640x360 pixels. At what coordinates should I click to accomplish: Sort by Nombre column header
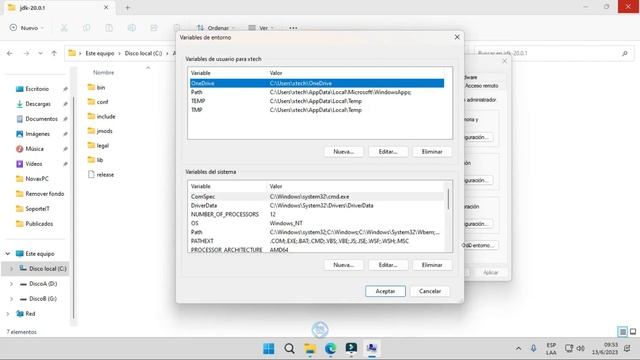[x=103, y=72]
